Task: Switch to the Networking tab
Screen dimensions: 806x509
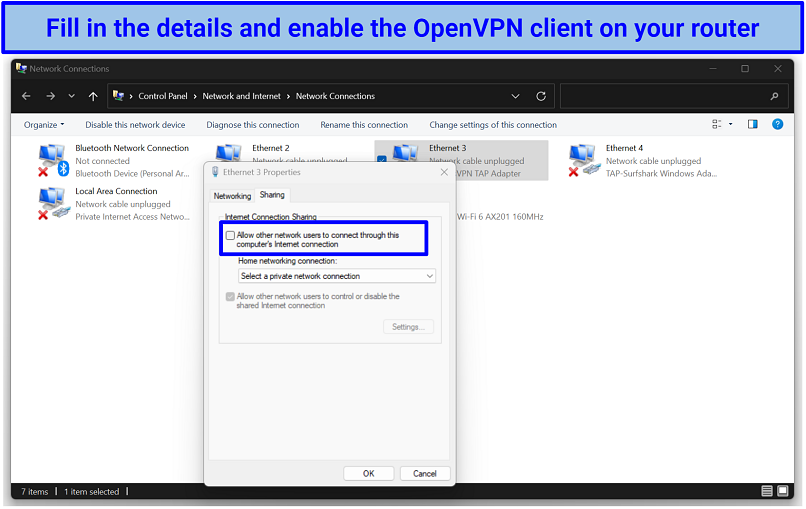Action: coord(232,196)
